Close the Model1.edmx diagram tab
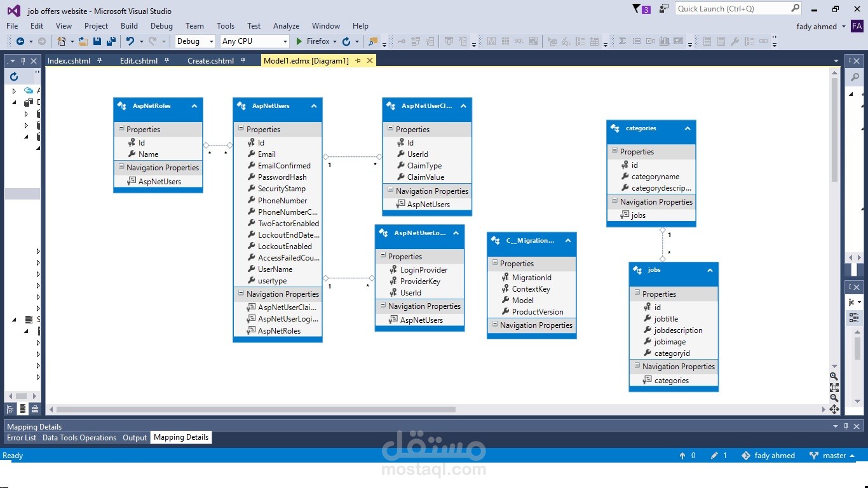The width and height of the screenshot is (868, 488). pyautogui.click(x=369, y=61)
